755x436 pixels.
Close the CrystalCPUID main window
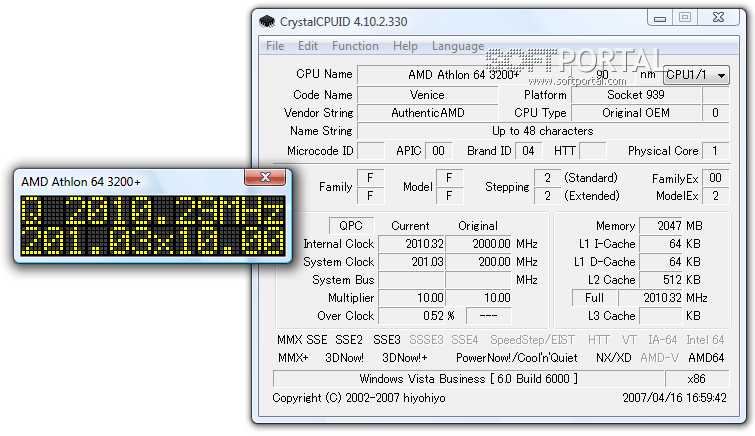718,17
